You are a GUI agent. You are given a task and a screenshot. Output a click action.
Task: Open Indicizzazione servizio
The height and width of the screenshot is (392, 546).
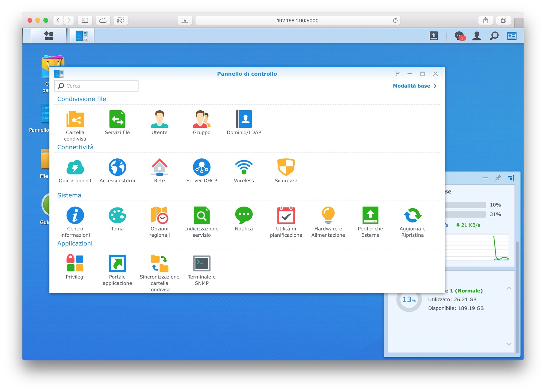pyautogui.click(x=201, y=222)
